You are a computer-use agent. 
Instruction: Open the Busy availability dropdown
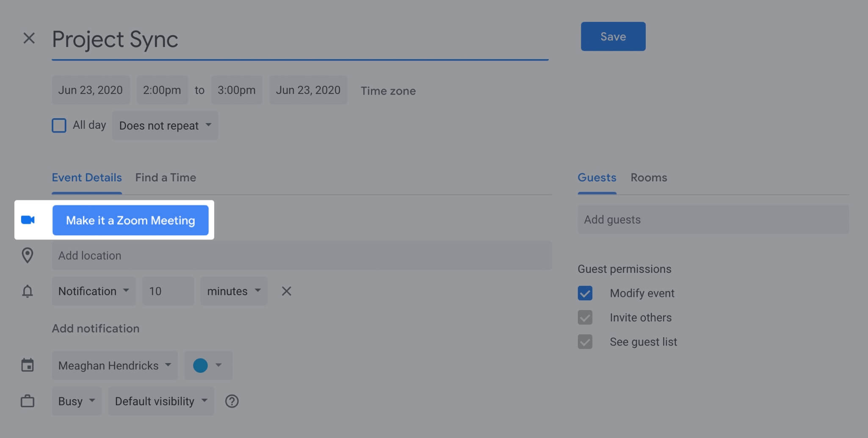[77, 401]
